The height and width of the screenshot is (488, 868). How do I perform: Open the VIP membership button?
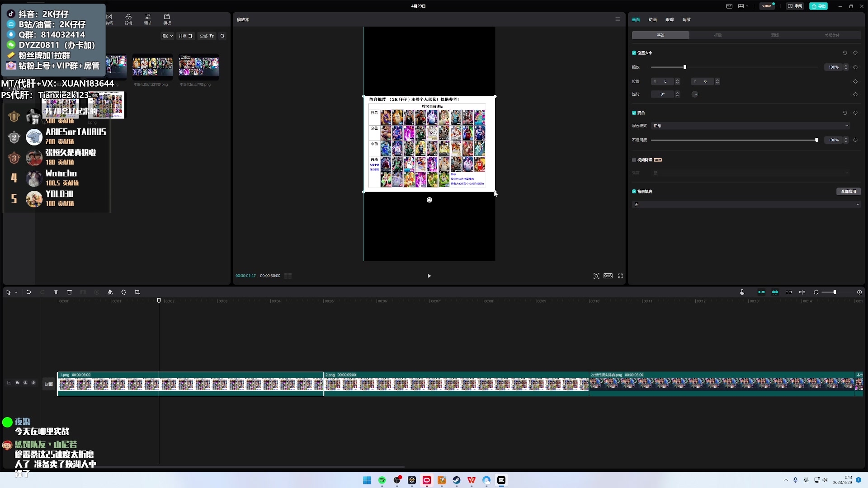point(767,6)
